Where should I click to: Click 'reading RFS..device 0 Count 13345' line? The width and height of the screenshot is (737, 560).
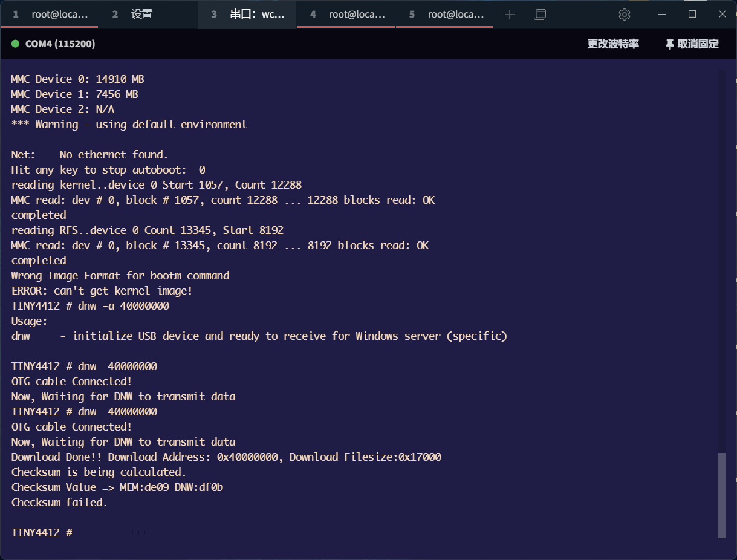click(148, 230)
